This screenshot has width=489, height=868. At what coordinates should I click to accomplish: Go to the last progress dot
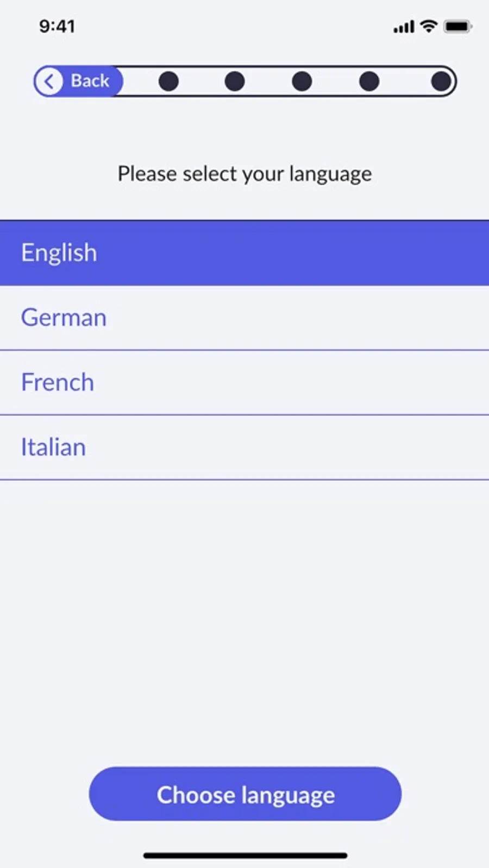click(441, 81)
